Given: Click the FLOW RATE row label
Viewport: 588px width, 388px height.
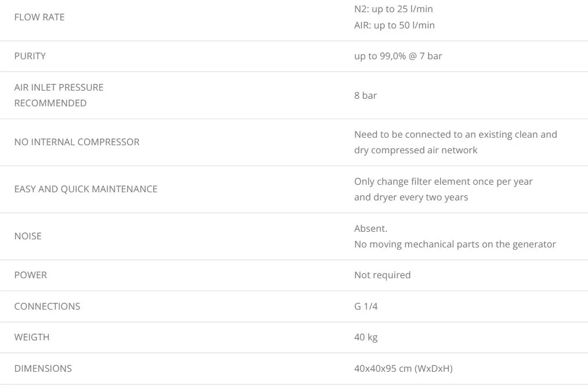Looking at the screenshot, I should tap(39, 17).
